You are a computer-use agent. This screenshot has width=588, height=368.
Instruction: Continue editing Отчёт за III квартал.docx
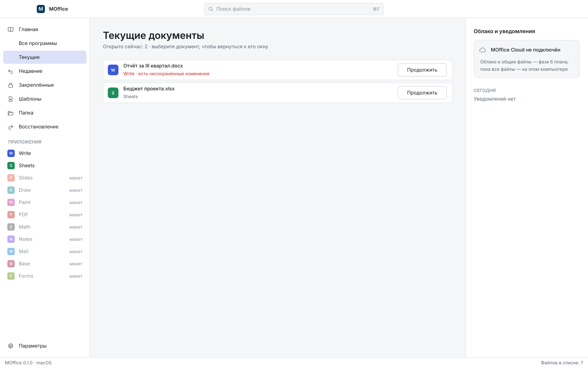422,70
